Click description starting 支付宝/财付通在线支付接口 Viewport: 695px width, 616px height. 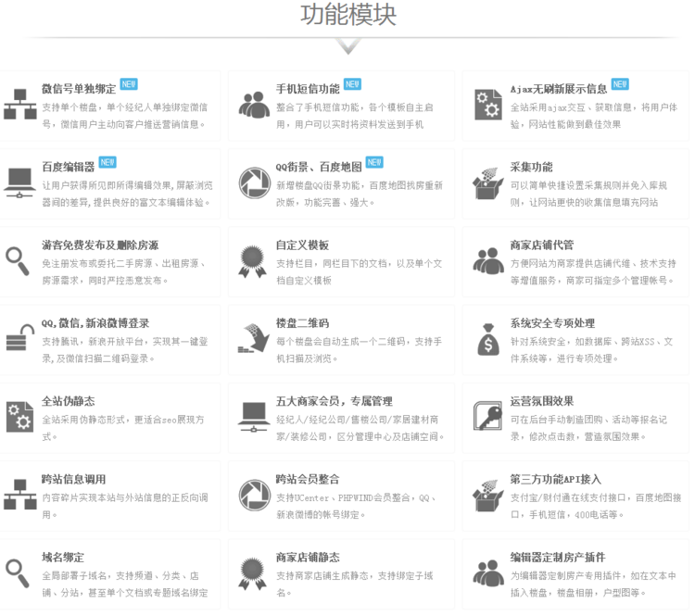[596, 506]
